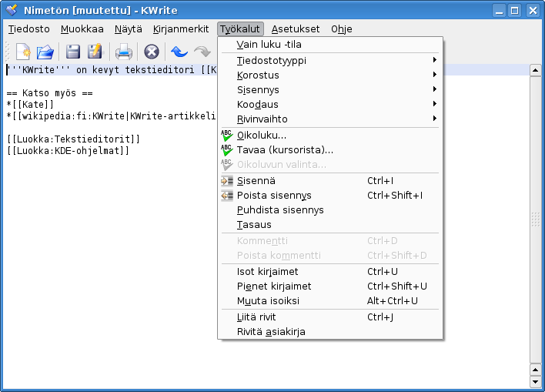Expand the Rivinvaihto submenu
545x392 pixels.
pos(262,119)
